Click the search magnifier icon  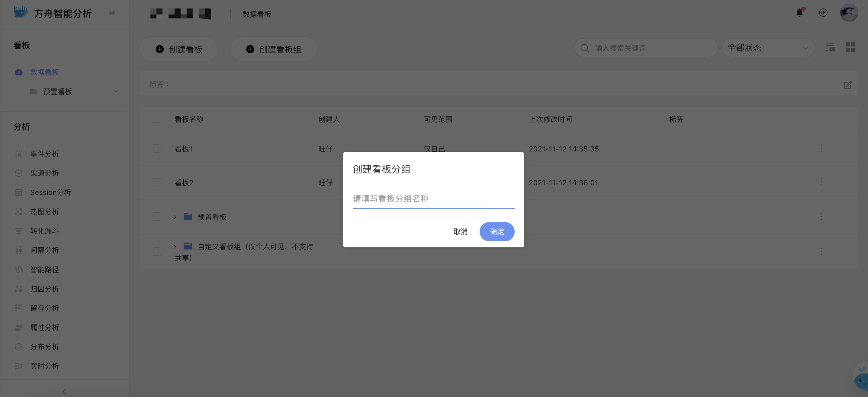pos(585,48)
